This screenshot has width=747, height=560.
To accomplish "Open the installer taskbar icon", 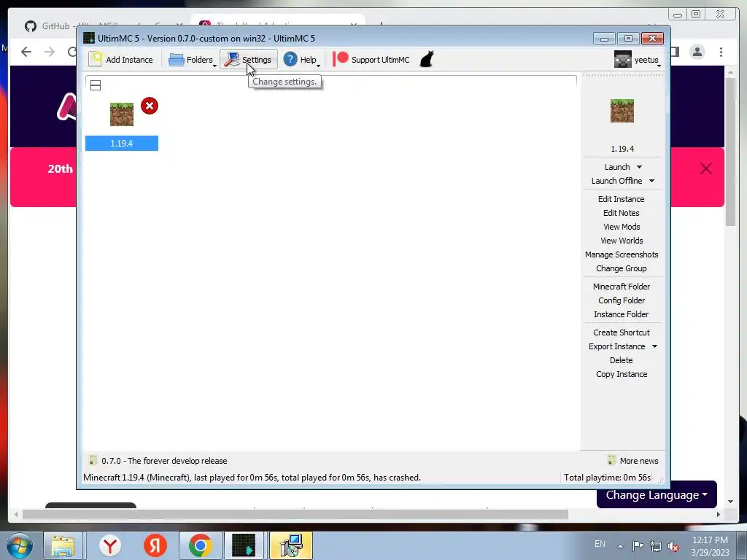I will click(x=291, y=545).
